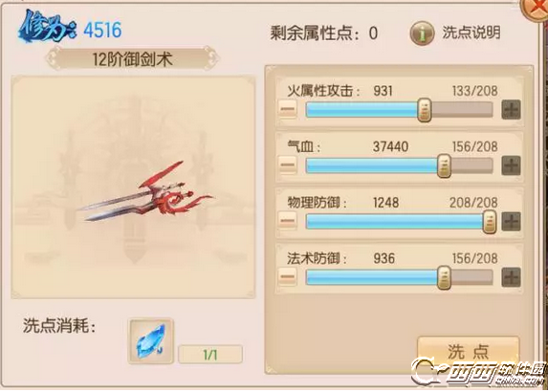548x392 pixels.
Task: Decrease 气血 points with minus button
Action: 288,165
